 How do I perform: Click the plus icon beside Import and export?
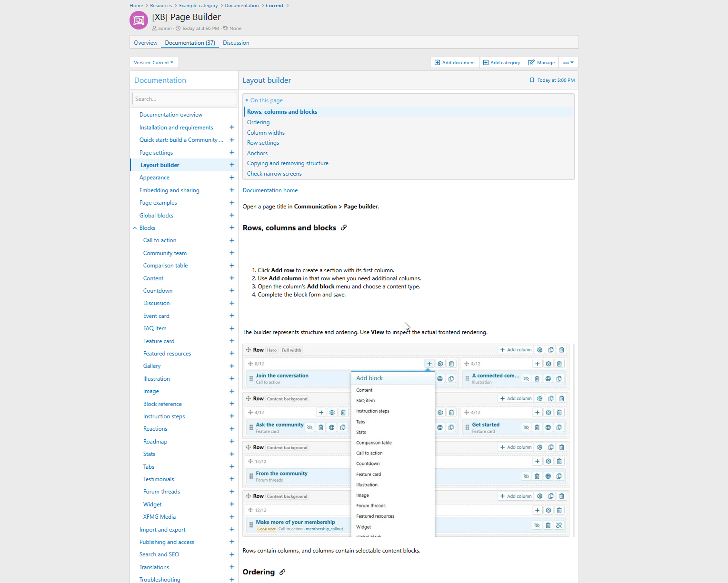(x=232, y=530)
